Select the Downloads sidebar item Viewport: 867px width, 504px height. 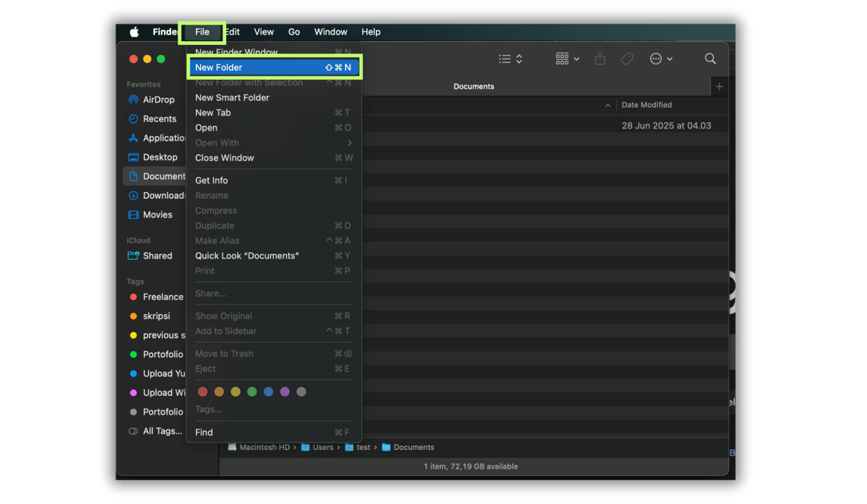pos(158,195)
